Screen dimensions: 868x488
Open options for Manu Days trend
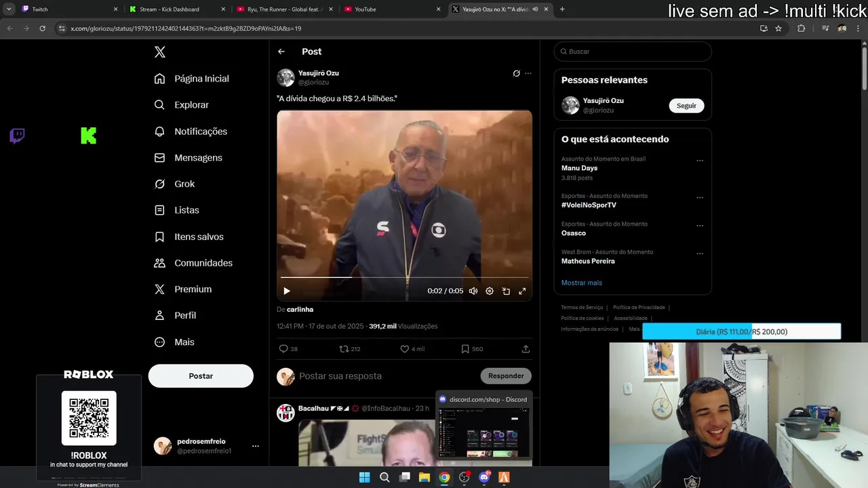700,161
